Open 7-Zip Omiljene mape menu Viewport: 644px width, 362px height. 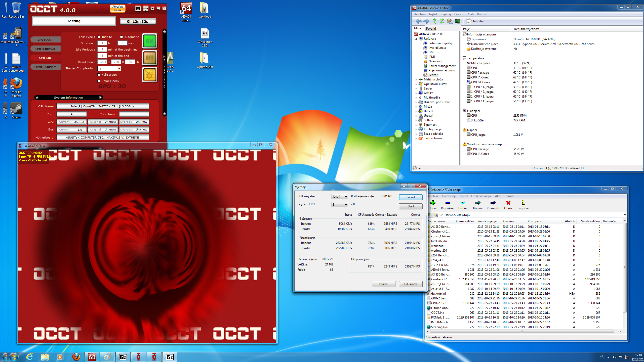[x=481, y=196]
